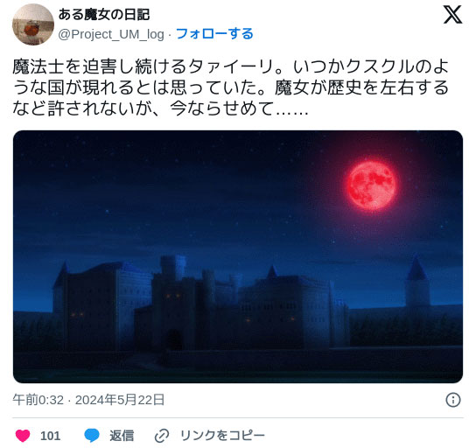
Task: Click the chain link icon
Action: 162,436
